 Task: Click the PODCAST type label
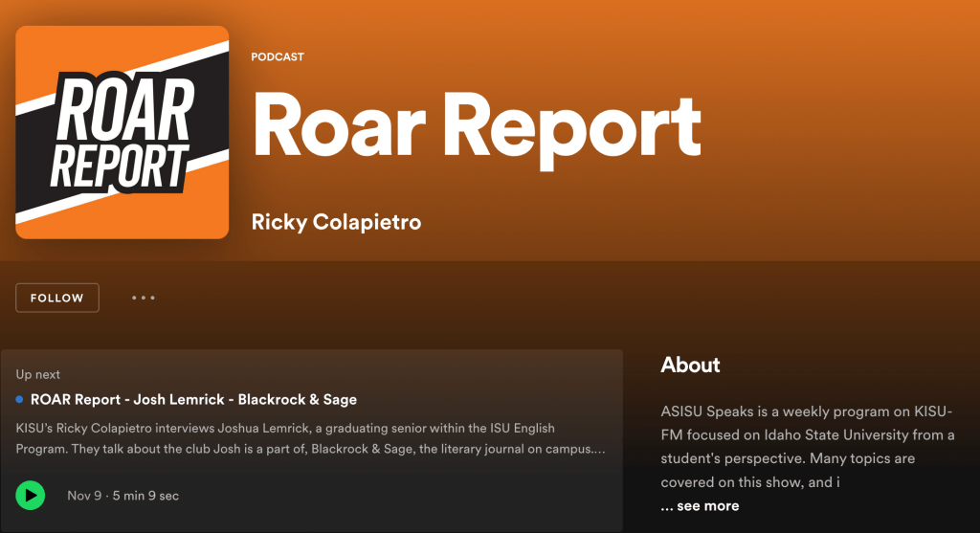coord(278,56)
